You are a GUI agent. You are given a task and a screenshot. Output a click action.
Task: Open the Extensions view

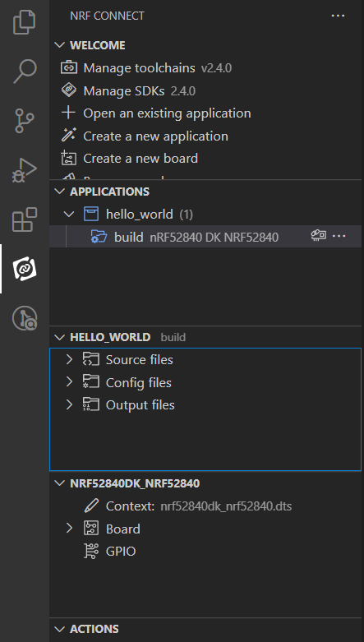(25, 219)
